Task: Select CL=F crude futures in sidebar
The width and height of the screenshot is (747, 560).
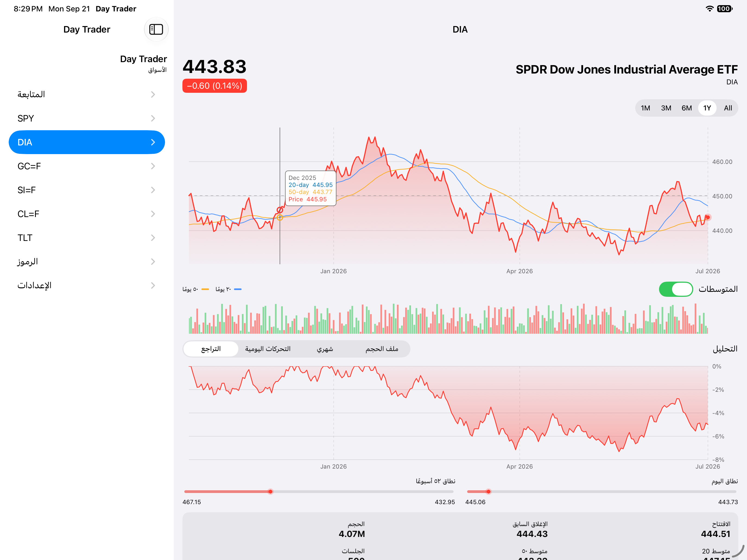Action: [x=87, y=214]
